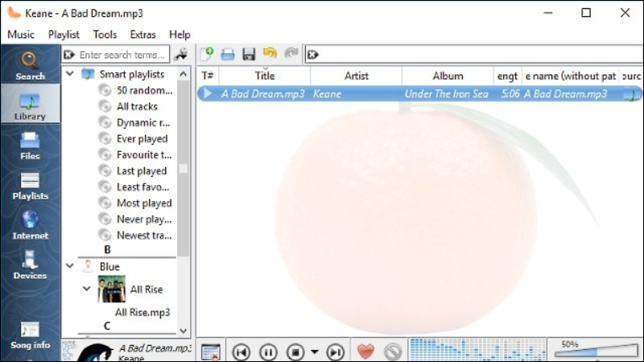Screen dimensions: 644x362
Task: Clear the library search field
Action: [69, 55]
